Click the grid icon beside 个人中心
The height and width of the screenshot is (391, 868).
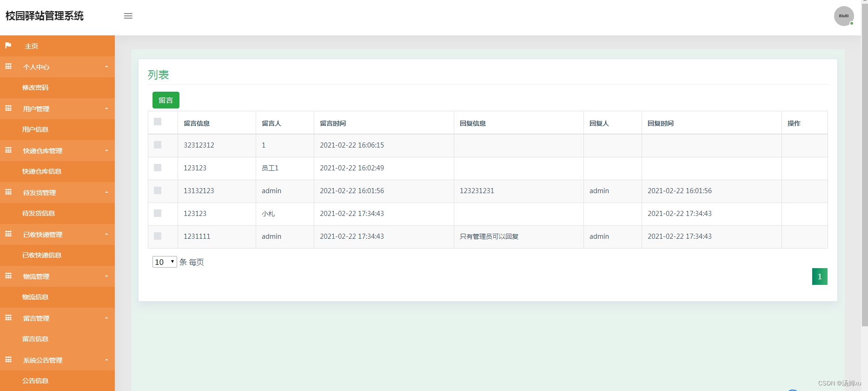click(8, 67)
